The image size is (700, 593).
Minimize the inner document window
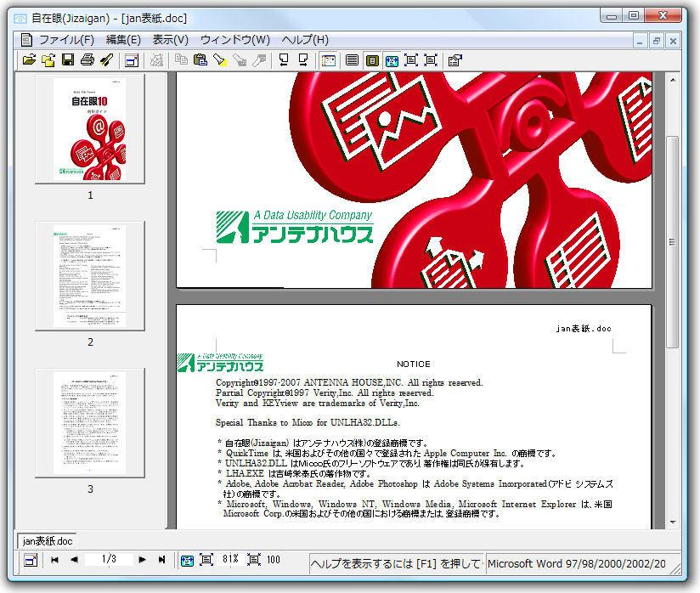coord(640,41)
